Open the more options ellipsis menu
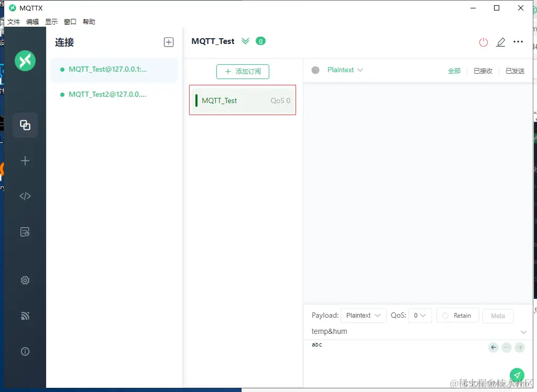 518,42
